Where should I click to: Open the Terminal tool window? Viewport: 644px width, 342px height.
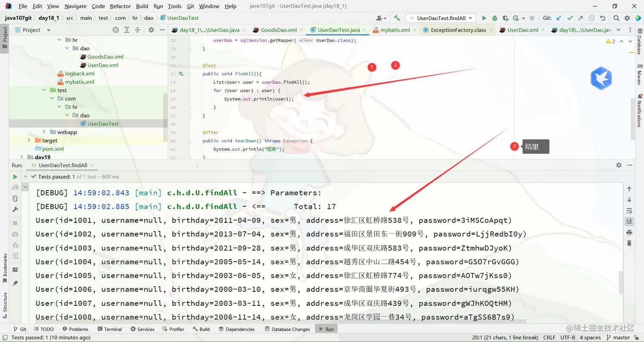click(109, 329)
